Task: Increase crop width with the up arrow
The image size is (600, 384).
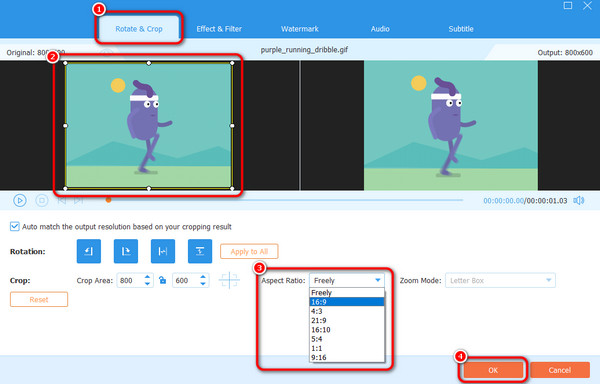Action: [x=147, y=277]
